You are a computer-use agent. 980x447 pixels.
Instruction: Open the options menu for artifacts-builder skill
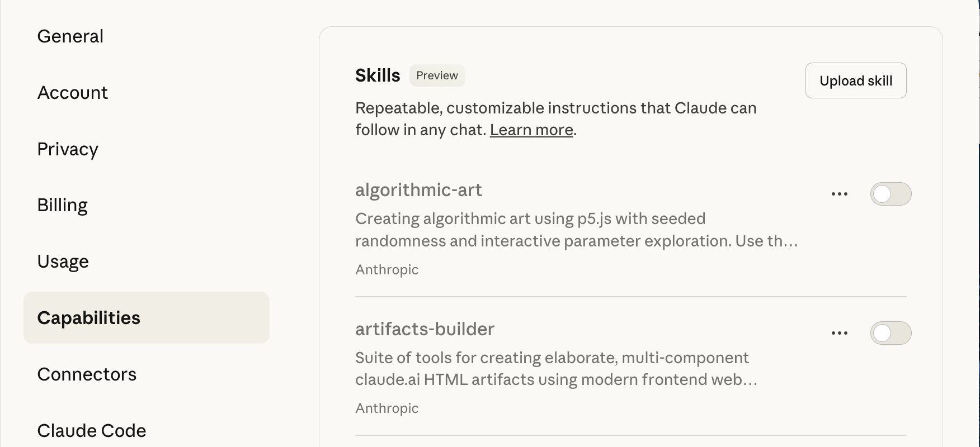pos(839,332)
